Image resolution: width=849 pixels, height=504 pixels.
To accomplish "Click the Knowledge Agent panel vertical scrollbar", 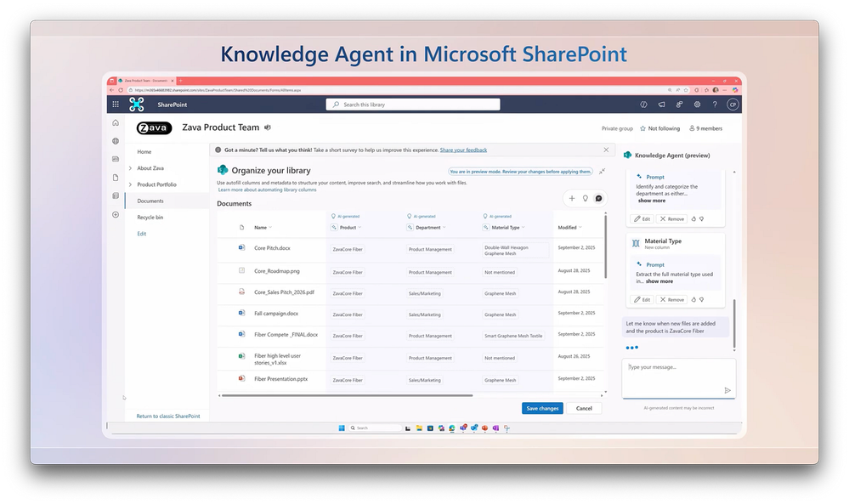I will 734,323.
